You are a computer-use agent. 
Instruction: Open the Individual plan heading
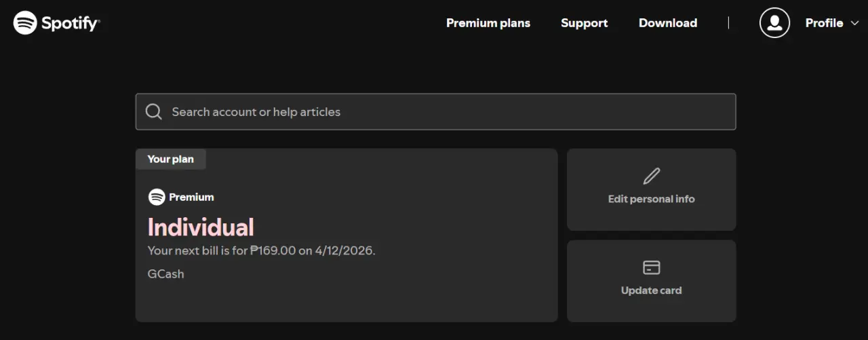tap(201, 227)
